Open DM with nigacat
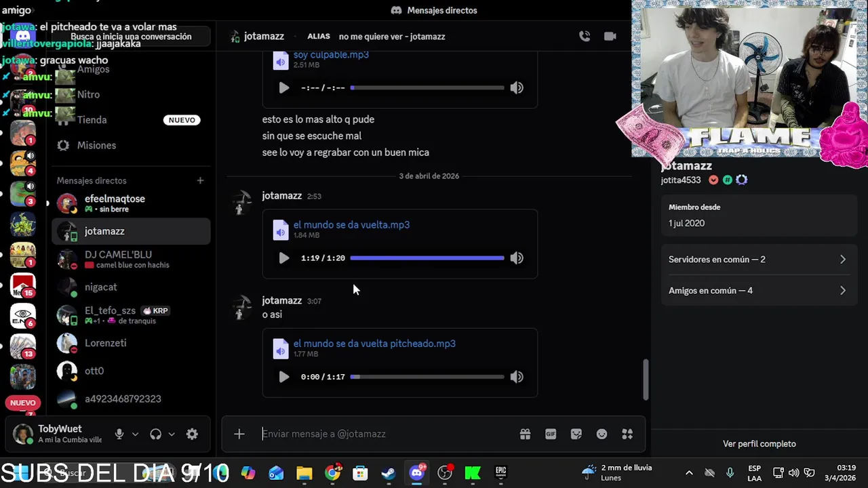The image size is (868, 488). [131, 287]
